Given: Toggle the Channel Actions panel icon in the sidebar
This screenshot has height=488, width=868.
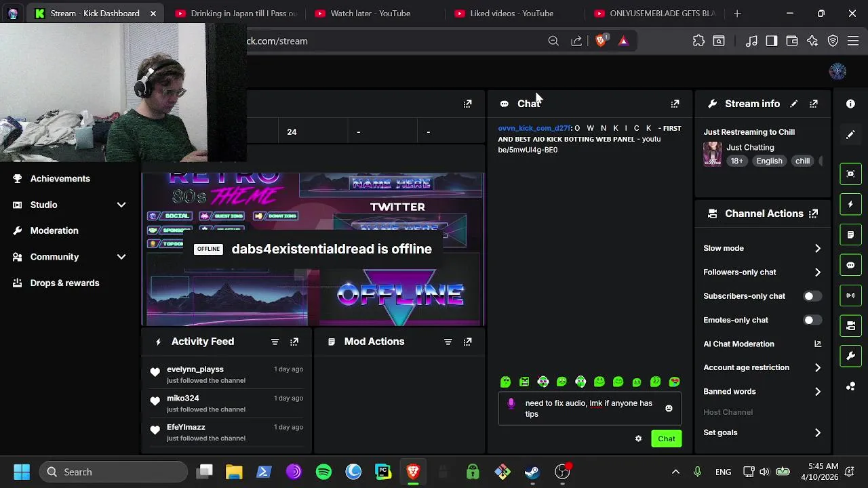Looking at the screenshot, I should [850, 326].
